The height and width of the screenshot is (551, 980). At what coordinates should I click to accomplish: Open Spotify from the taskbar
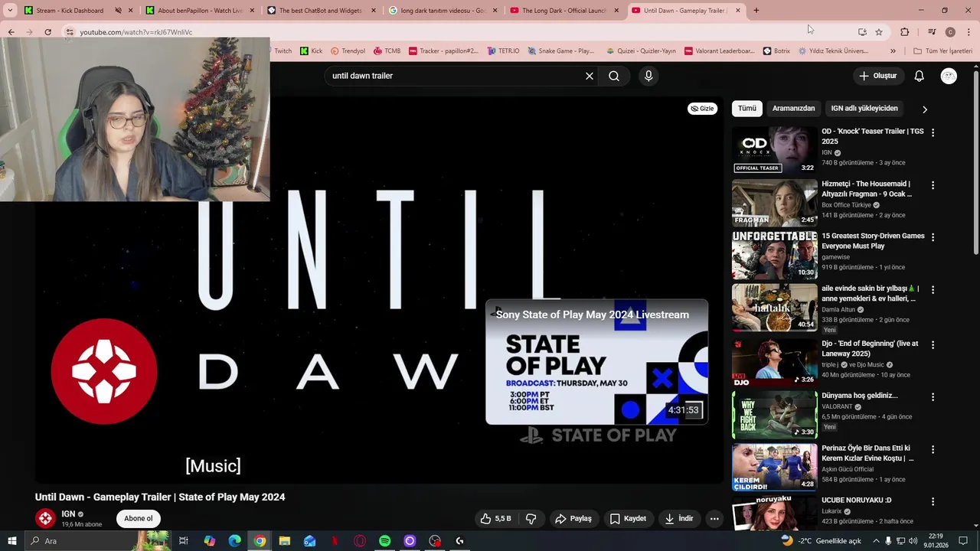(384, 541)
